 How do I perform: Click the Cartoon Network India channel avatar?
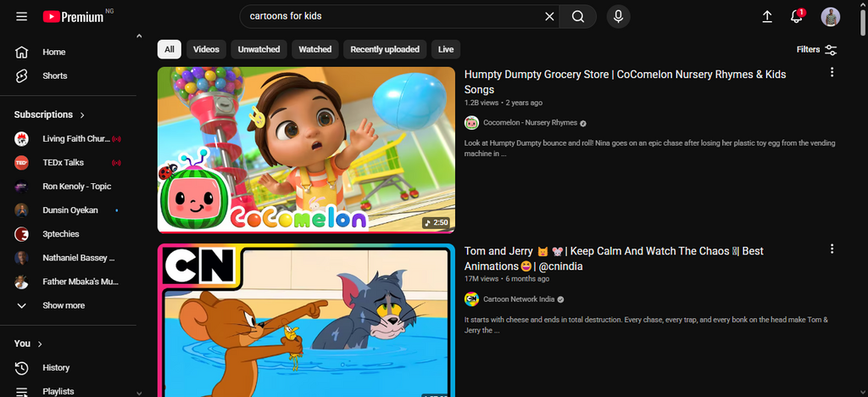471,299
